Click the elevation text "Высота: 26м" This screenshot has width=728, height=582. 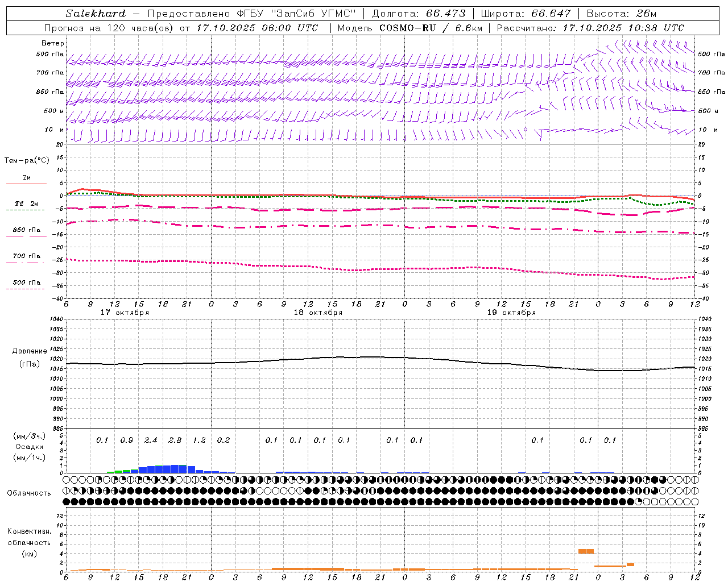coord(622,14)
